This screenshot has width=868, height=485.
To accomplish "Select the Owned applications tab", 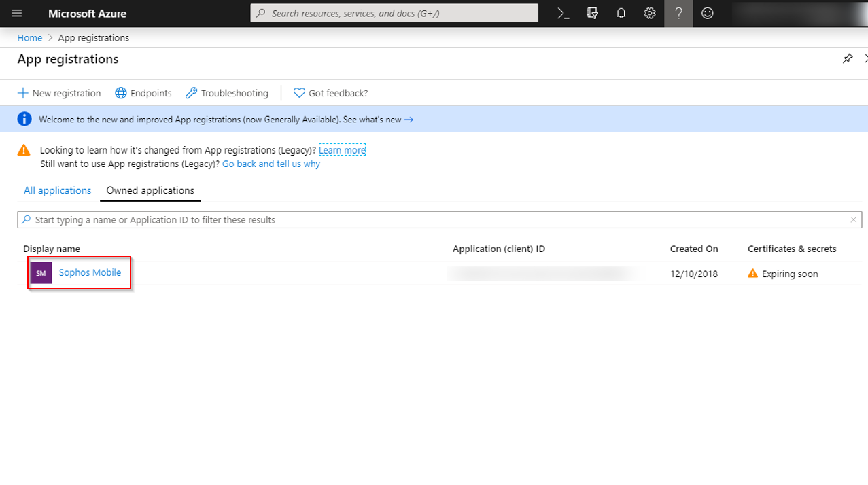I will tap(150, 191).
